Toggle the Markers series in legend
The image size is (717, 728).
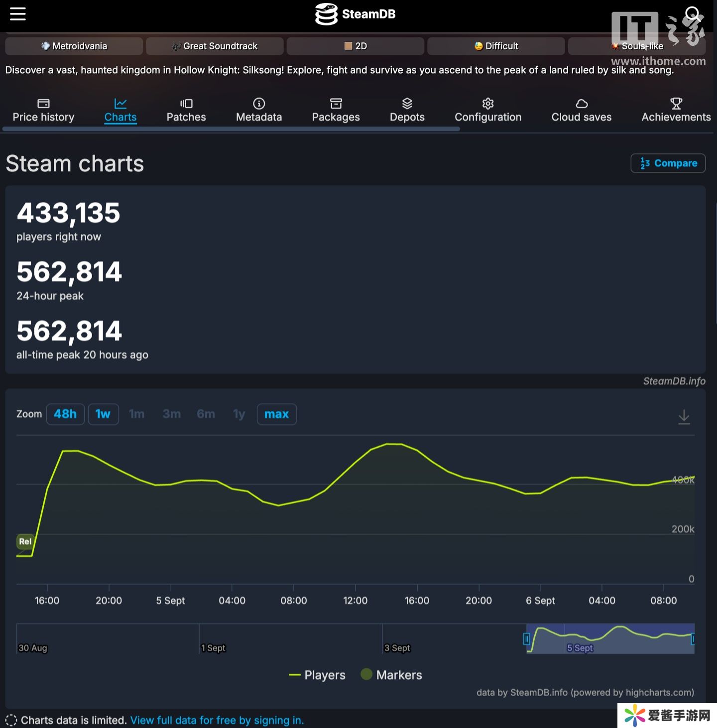[x=392, y=675]
